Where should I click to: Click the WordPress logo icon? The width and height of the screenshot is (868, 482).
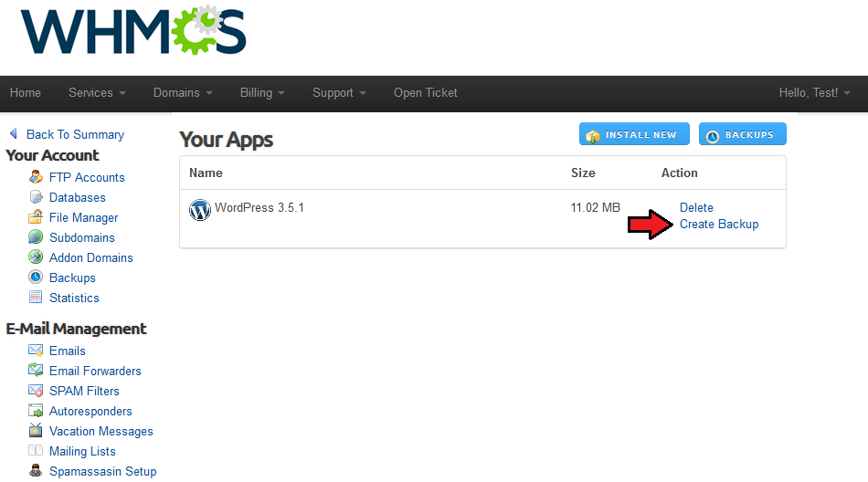pyautogui.click(x=200, y=210)
